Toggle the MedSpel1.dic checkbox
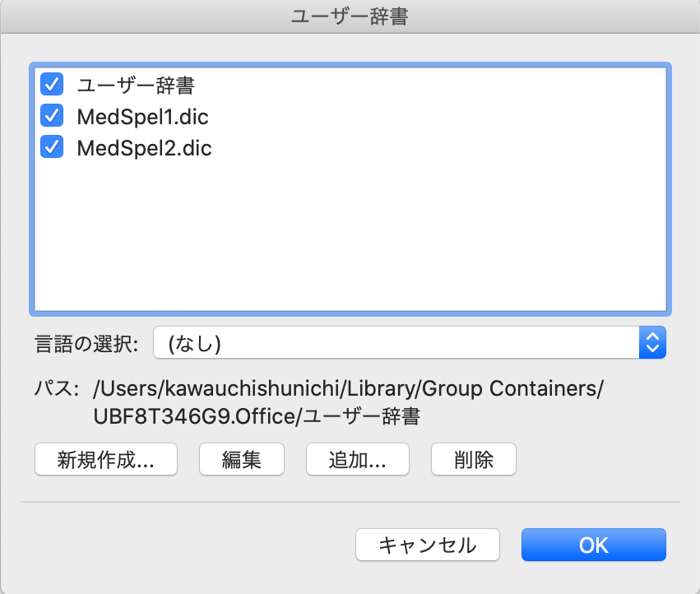 [52, 116]
